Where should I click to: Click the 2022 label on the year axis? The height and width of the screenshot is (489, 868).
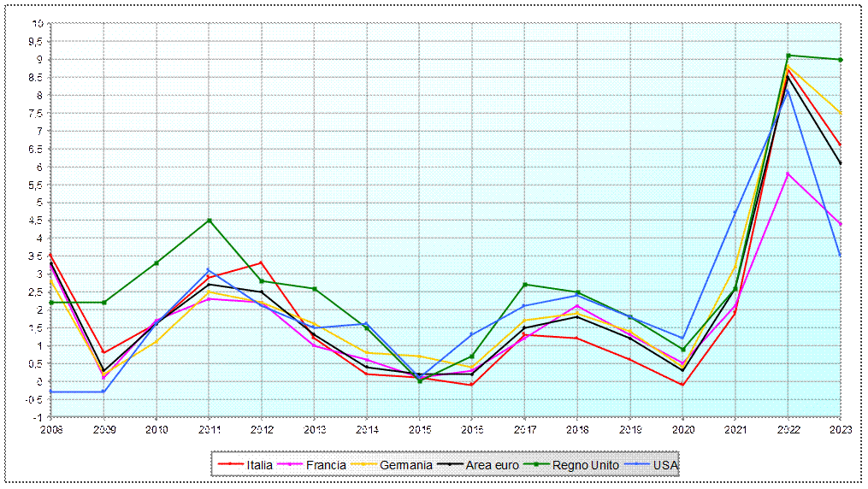[788, 430]
